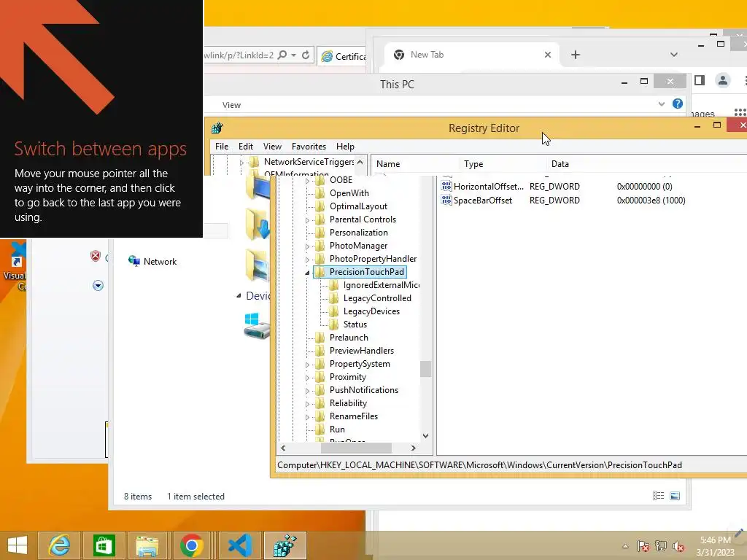
Task: Expand the PropertySystem key
Action: click(307, 365)
